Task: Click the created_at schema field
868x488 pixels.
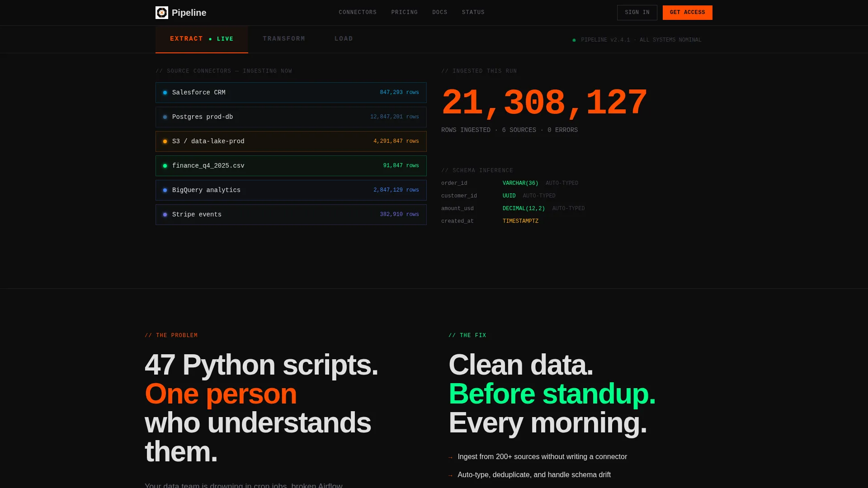Action: pos(458,221)
